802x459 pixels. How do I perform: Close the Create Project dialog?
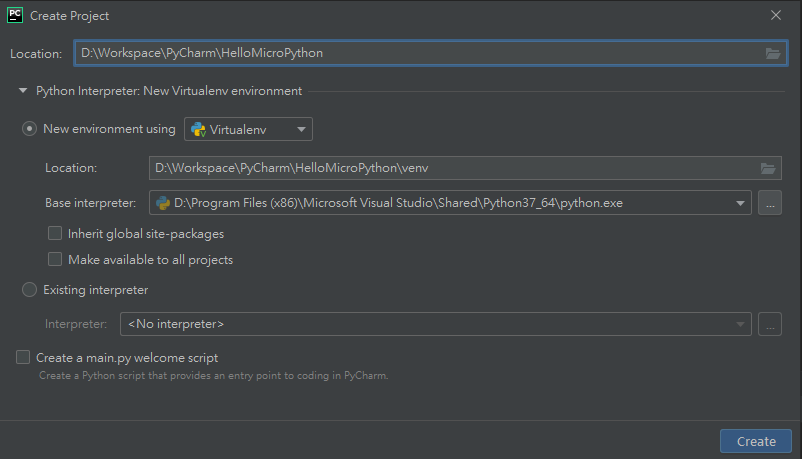point(775,15)
